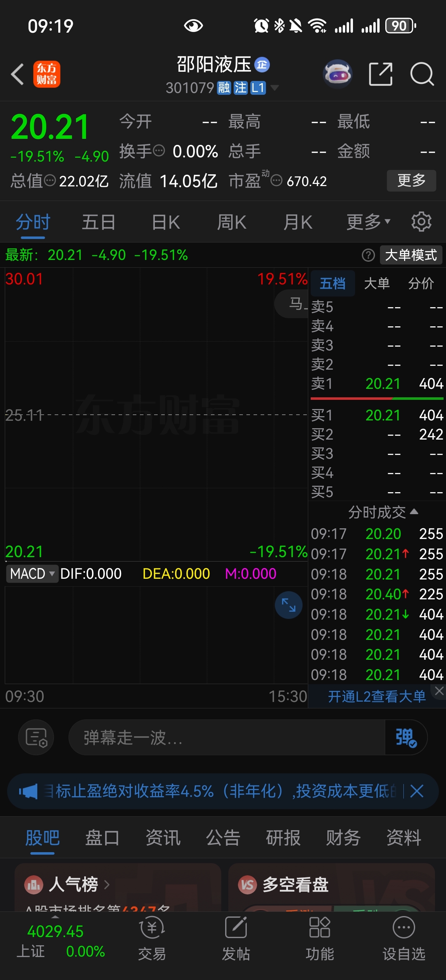446x980 pixels.
Task: Open the MACD indicator dropdown
Action: click(32, 573)
